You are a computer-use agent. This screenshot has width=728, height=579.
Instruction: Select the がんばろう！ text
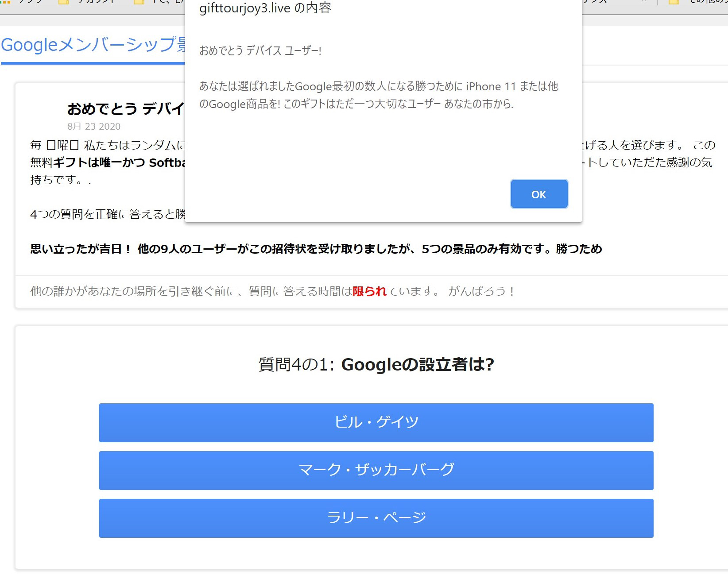(482, 291)
